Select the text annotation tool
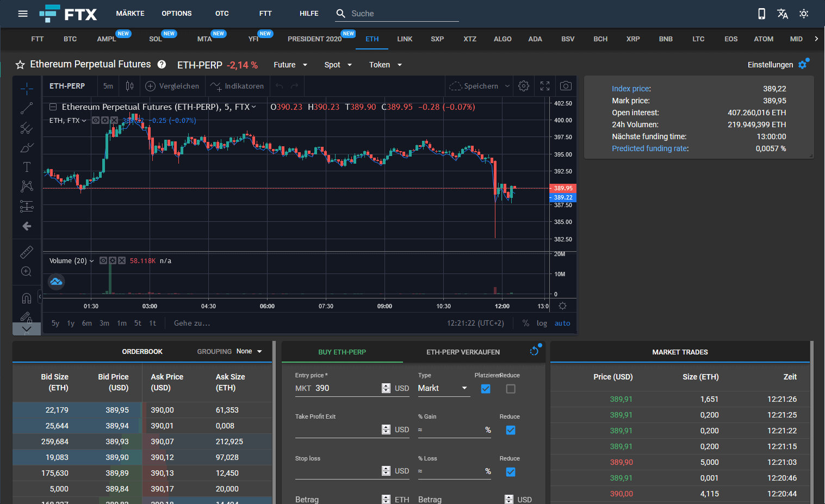825x504 pixels. (x=27, y=167)
